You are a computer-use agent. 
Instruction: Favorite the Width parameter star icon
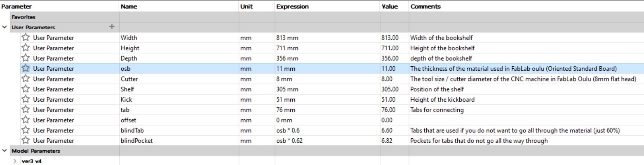tap(26, 38)
